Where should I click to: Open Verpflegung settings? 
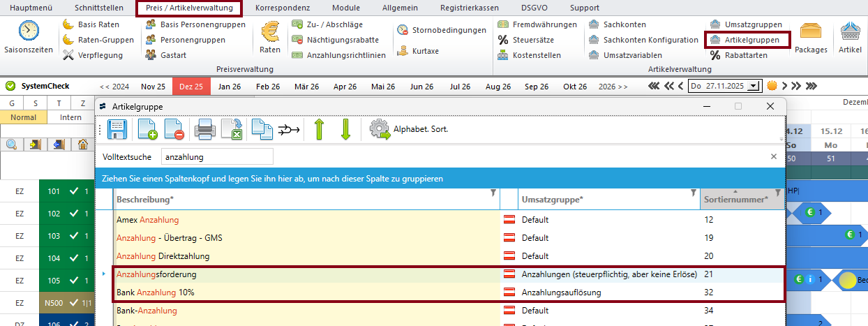point(93,55)
